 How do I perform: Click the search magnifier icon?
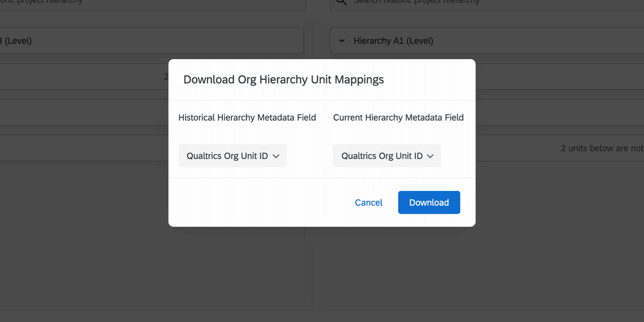341,2
